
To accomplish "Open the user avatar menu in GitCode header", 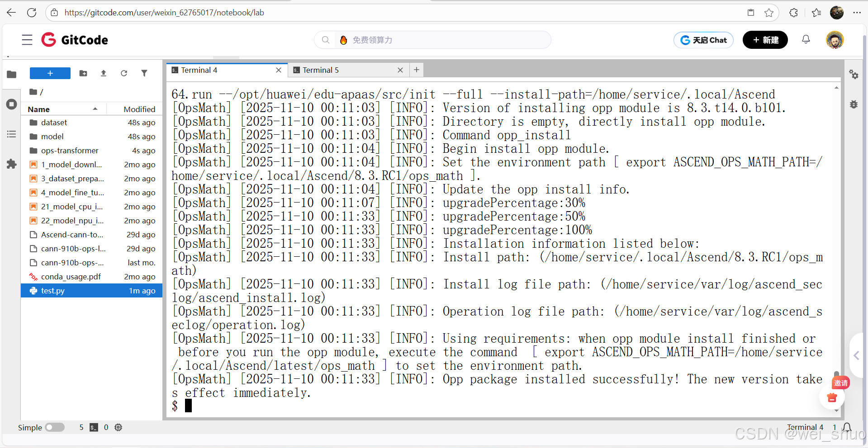I will pyautogui.click(x=835, y=40).
